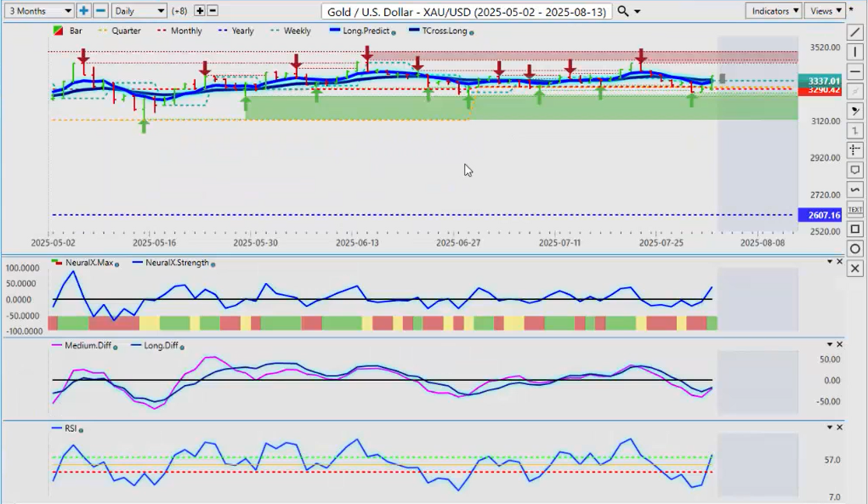Open the Daily interval dropdown

pyautogui.click(x=139, y=11)
